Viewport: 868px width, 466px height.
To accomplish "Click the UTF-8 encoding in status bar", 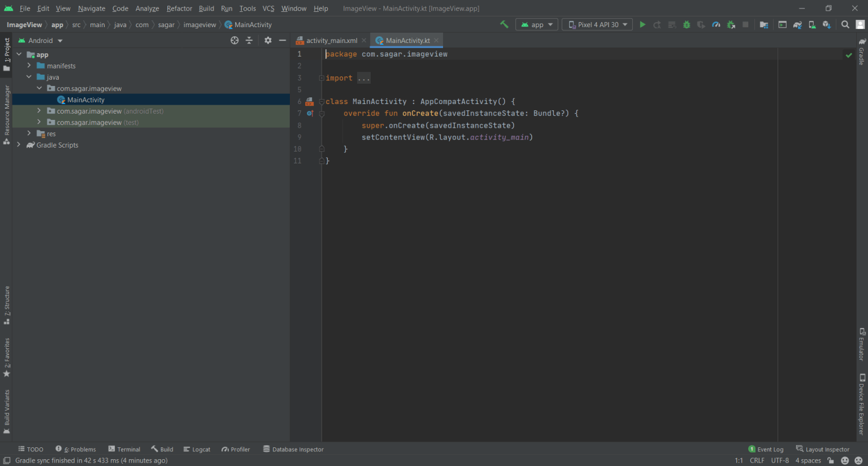I will click(780, 460).
